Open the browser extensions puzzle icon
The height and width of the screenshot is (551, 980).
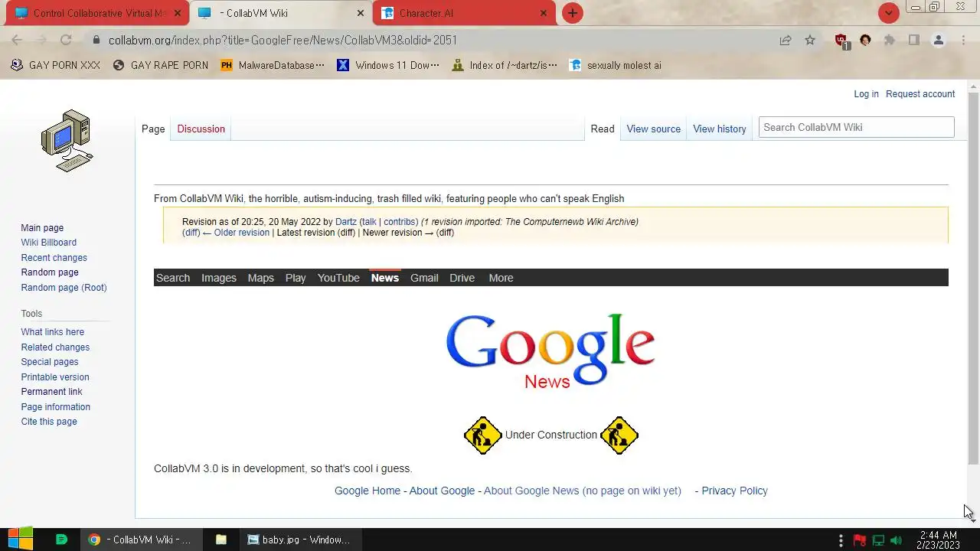[890, 40]
